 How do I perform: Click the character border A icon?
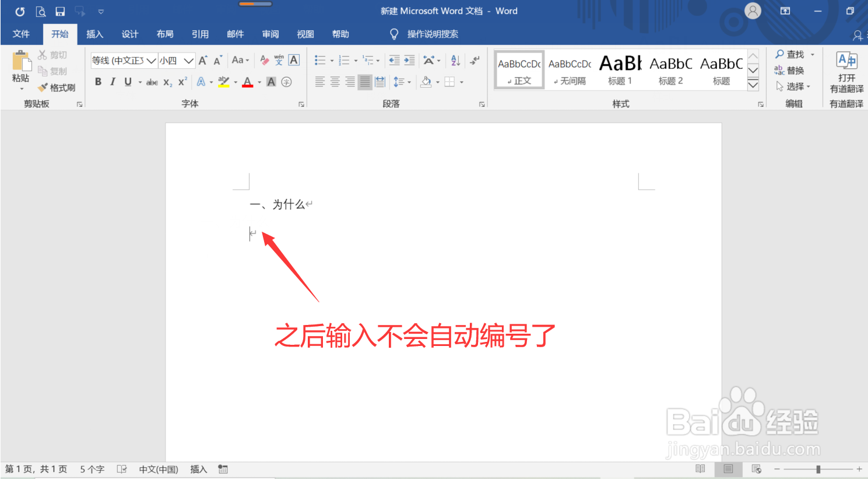click(294, 60)
